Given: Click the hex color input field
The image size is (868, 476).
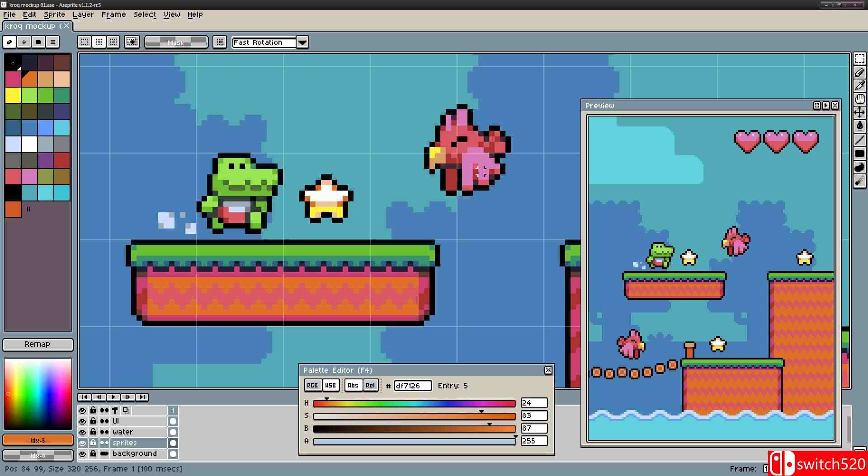Looking at the screenshot, I should tap(412, 386).
